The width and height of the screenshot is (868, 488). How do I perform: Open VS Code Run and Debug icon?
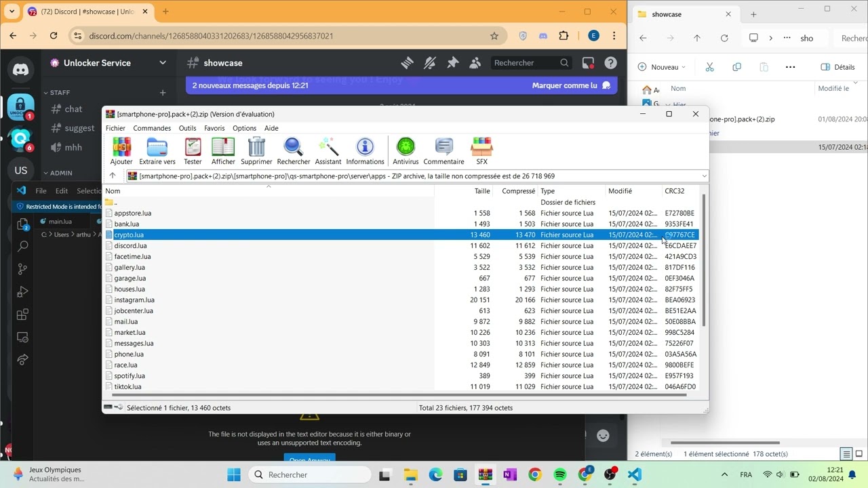pos(22,291)
